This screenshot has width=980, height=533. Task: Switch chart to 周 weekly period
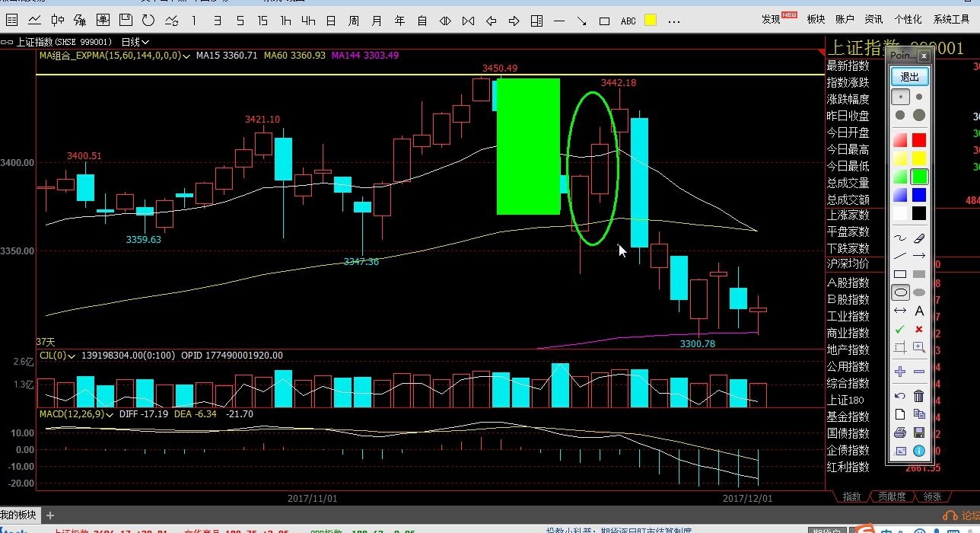(x=354, y=21)
